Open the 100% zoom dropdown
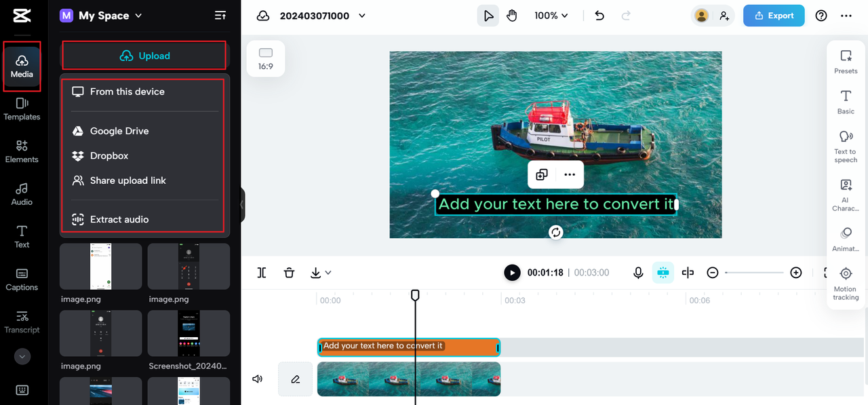868x405 pixels. pyautogui.click(x=551, y=16)
